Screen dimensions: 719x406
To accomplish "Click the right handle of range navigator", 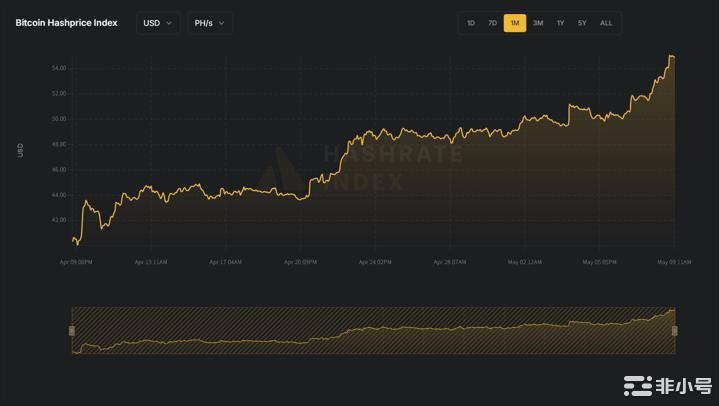I will pos(675,331).
